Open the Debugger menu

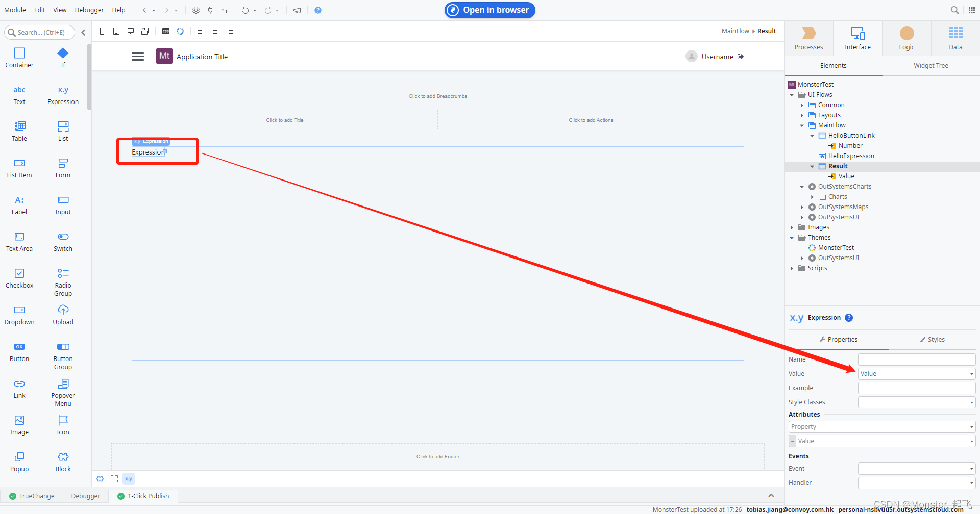point(89,10)
